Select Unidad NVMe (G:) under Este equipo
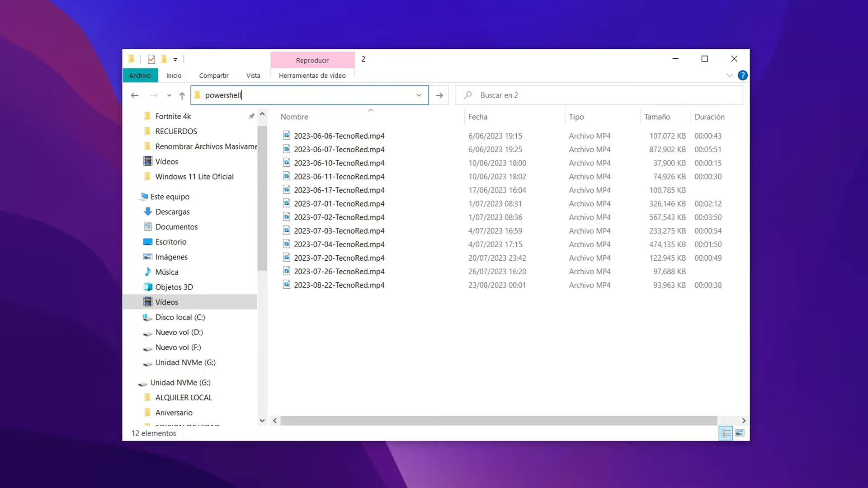 pos(185,362)
